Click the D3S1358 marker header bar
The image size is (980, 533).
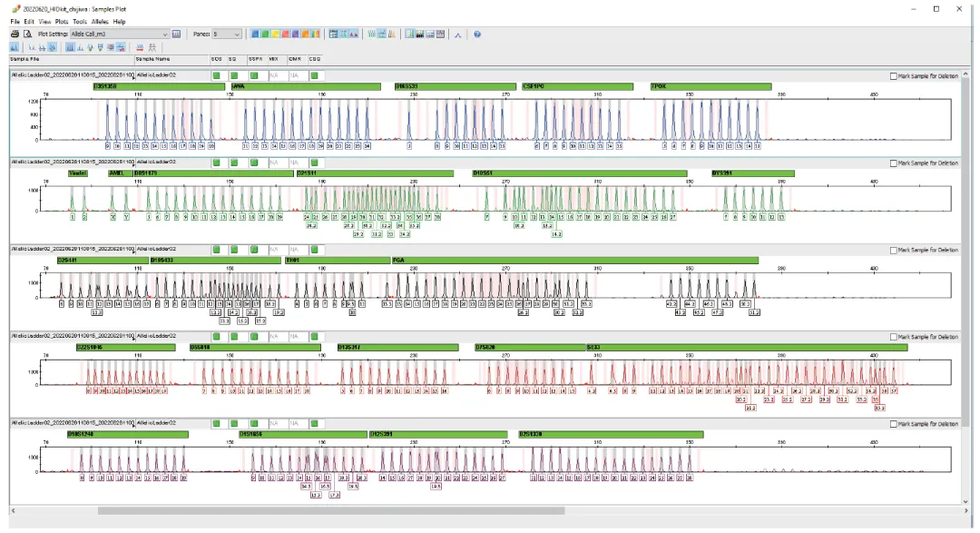pyautogui.click(x=159, y=86)
